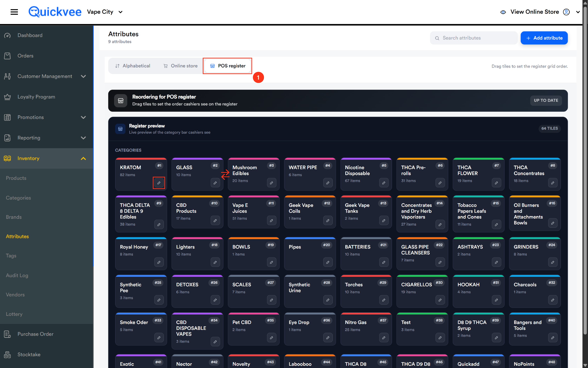Edit the WATER PIPE tile
The height and width of the screenshot is (368, 588).
click(328, 183)
